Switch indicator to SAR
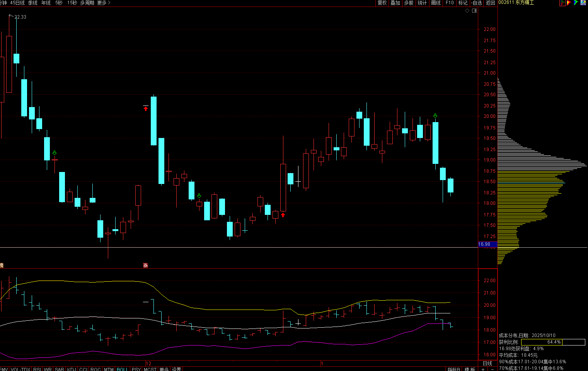588x371 pixels. [59, 369]
